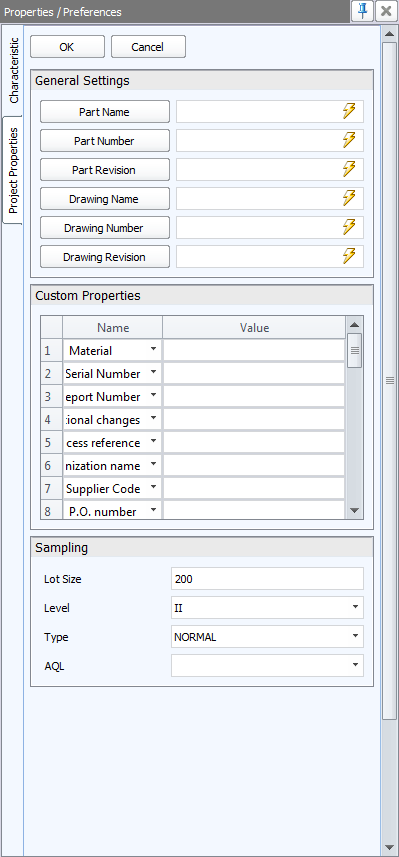Click the Drawing Number label button
Screen dimensions: 399x857
[x=104, y=228]
